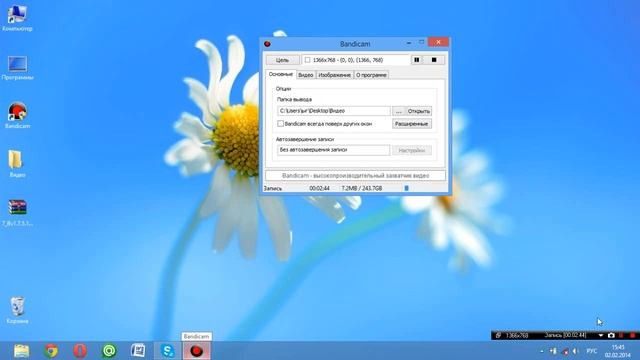Image resolution: width=640 pixels, height=360 pixels.
Task: Browse for output folder with ... button
Action: (x=398, y=111)
